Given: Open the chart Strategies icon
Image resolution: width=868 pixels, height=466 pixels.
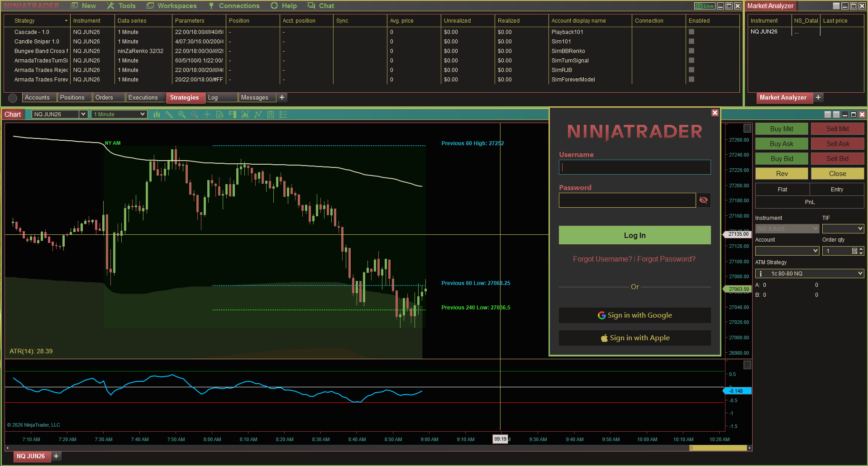Looking at the screenshot, I should pyautogui.click(x=258, y=114).
